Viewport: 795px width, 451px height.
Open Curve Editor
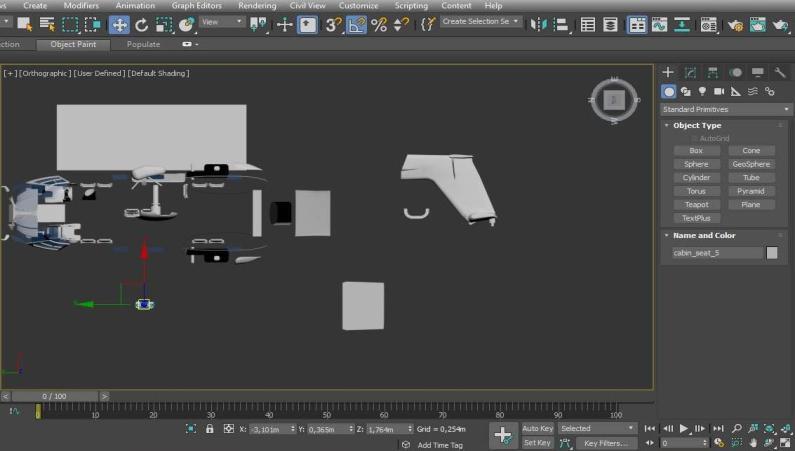coord(659,24)
